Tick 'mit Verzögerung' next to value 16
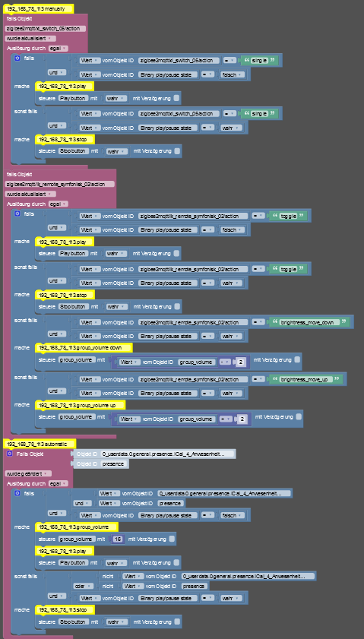Screen dimensions: 364x639 (x=172, y=539)
